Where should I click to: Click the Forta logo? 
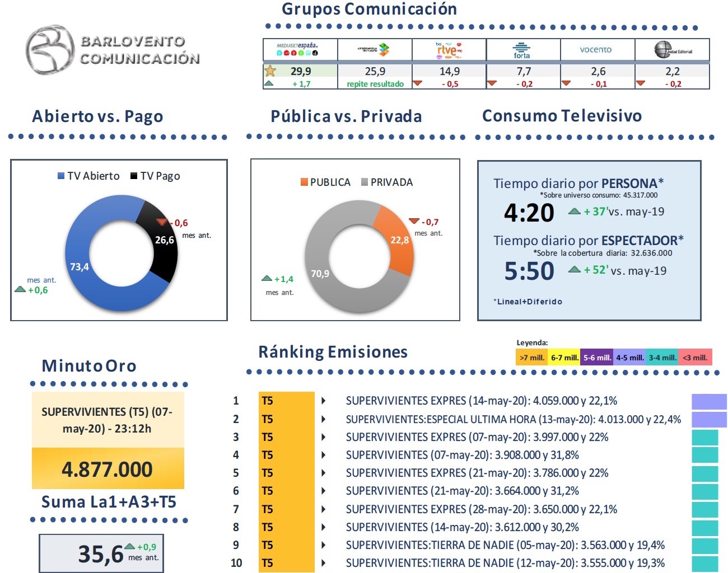(x=521, y=50)
